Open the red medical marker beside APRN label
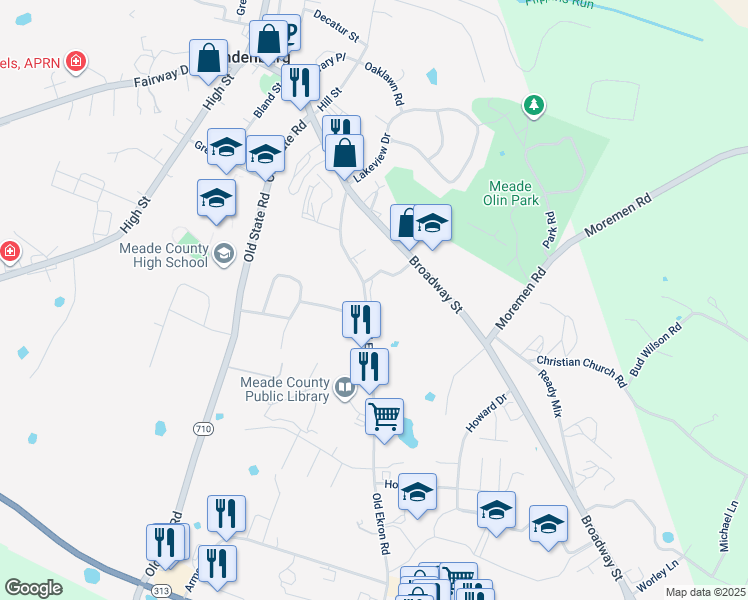 (x=76, y=62)
